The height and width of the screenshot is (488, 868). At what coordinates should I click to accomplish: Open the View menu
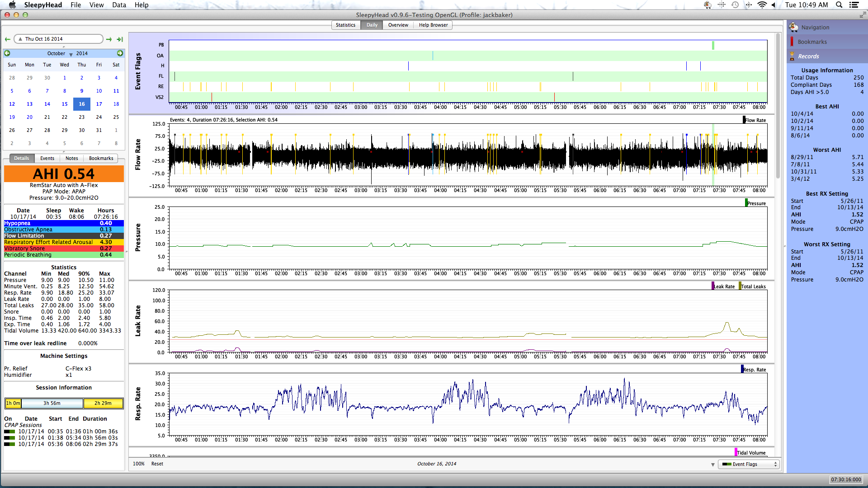(x=96, y=5)
